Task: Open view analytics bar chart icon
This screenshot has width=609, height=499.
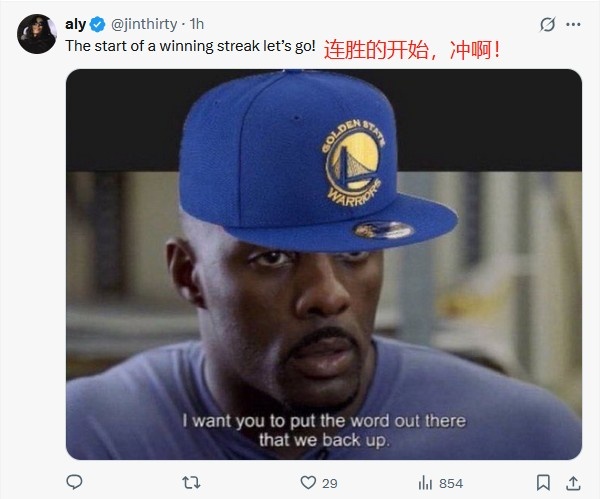Action: tap(425, 483)
